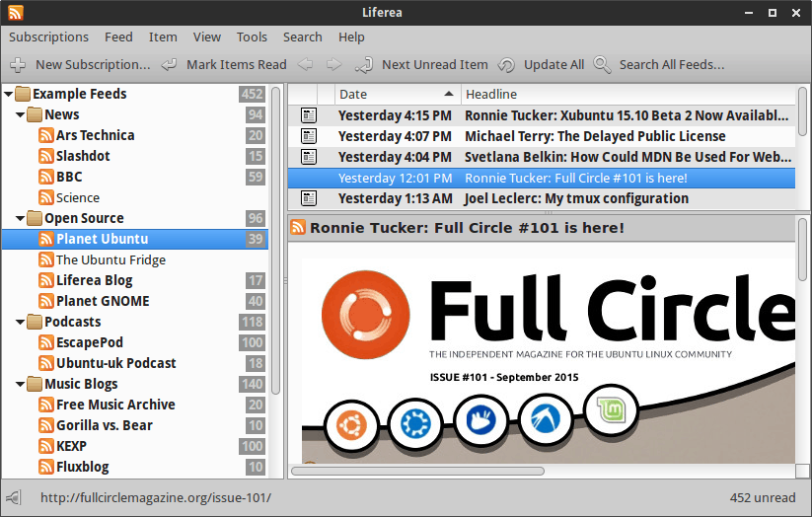Open the Tools menu
The image size is (812, 517).
[252, 37]
